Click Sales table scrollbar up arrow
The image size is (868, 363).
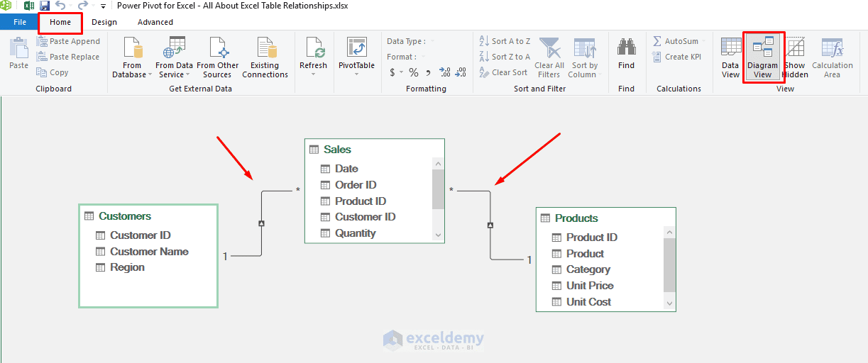tap(438, 163)
